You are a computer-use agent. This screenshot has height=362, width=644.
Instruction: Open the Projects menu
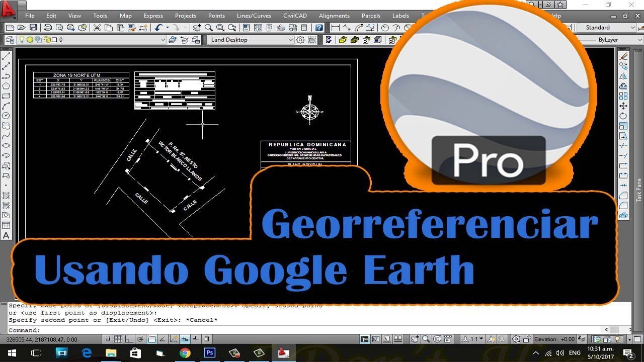[x=186, y=16]
